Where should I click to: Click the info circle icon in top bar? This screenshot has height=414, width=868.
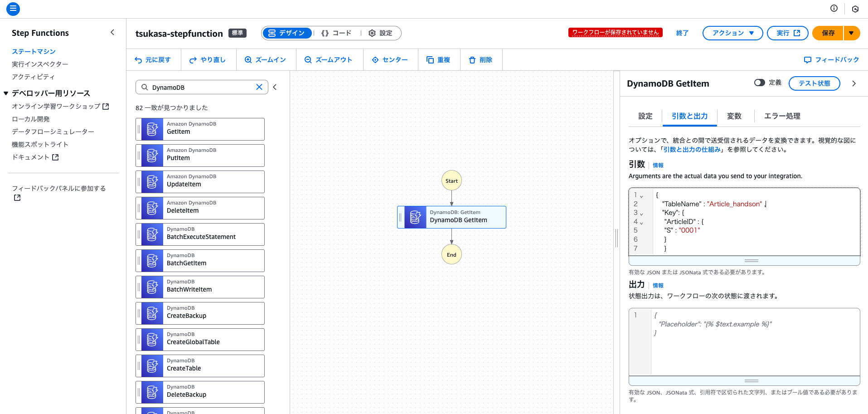834,8
